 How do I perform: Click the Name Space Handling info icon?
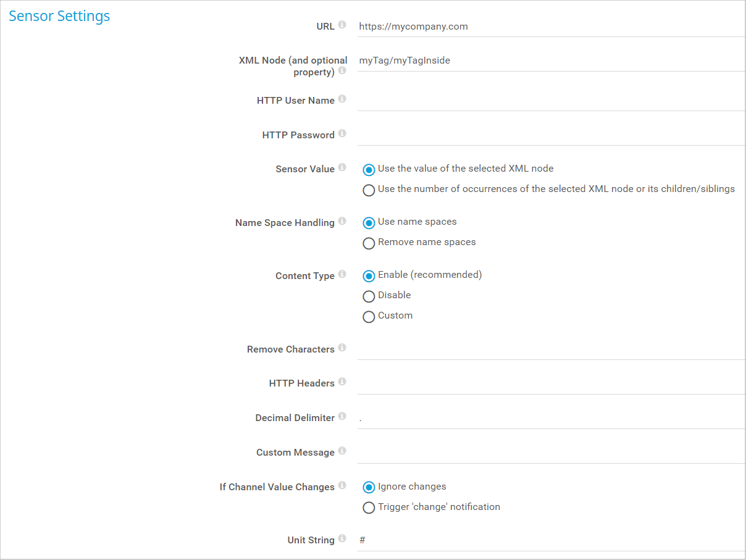pyautogui.click(x=342, y=221)
